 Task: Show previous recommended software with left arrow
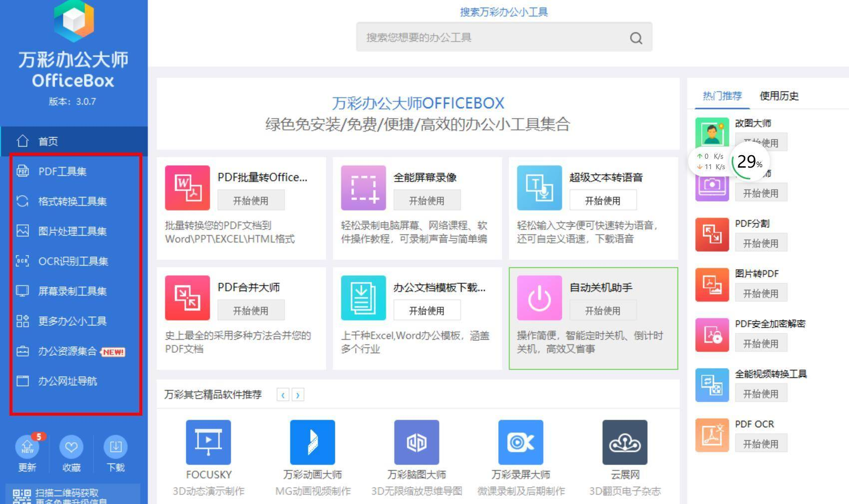pos(283,395)
